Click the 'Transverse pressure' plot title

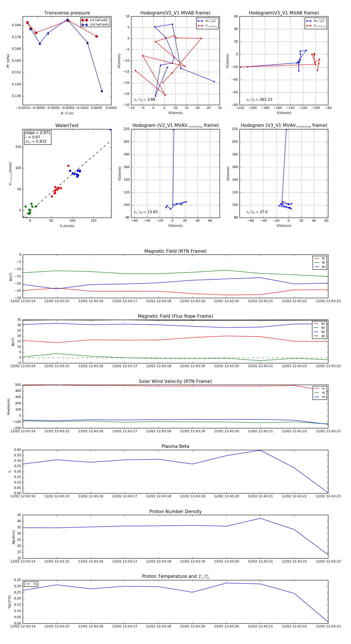(x=67, y=13)
